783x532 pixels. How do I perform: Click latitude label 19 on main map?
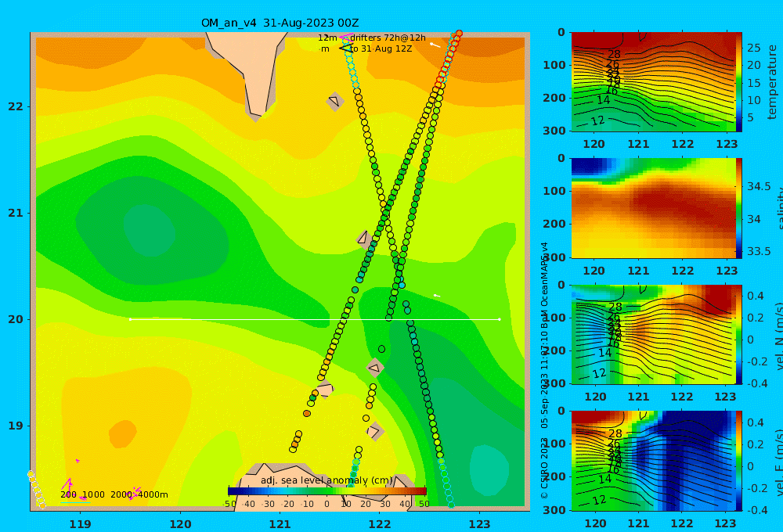click(x=16, y=426)
